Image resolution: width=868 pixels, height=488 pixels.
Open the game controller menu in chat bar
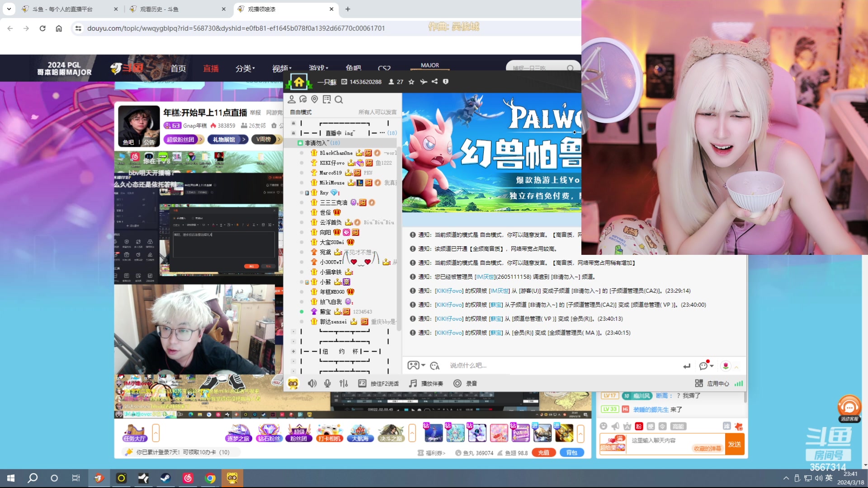[x=416, y=365]
